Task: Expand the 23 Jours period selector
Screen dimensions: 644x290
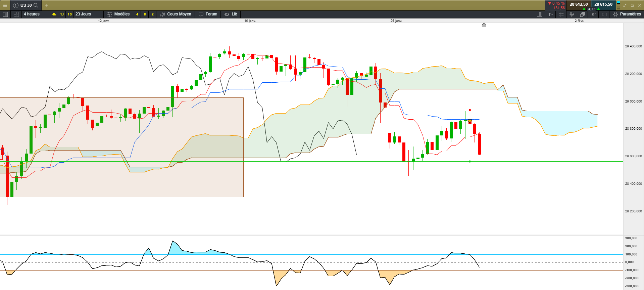Action: click(x=83, y=14)
